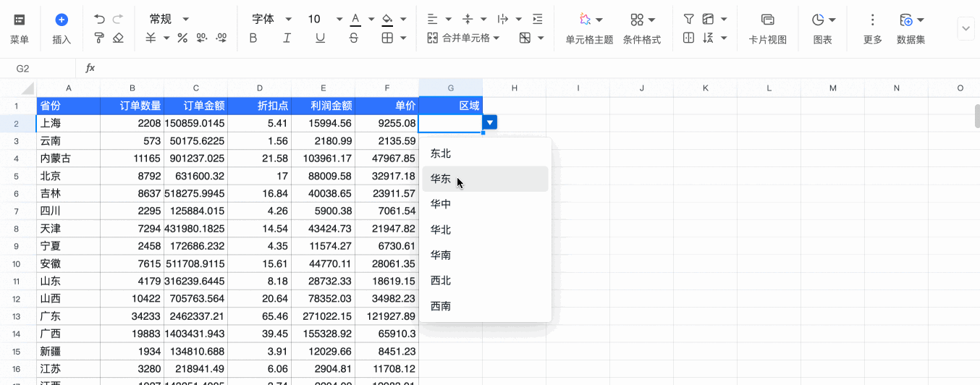Click cell containing 内蒙古
The width and height of the screenshot is (980, 385).
[x=69, y=158]
